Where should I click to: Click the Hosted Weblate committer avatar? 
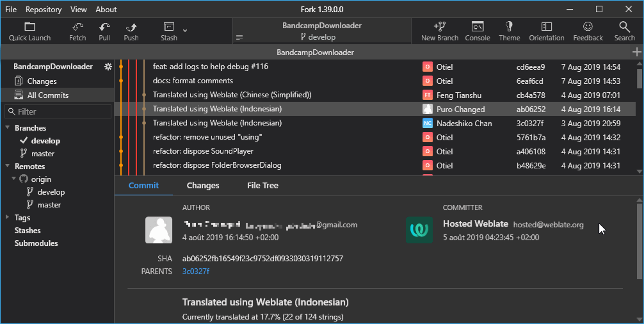tap(419, 230)
